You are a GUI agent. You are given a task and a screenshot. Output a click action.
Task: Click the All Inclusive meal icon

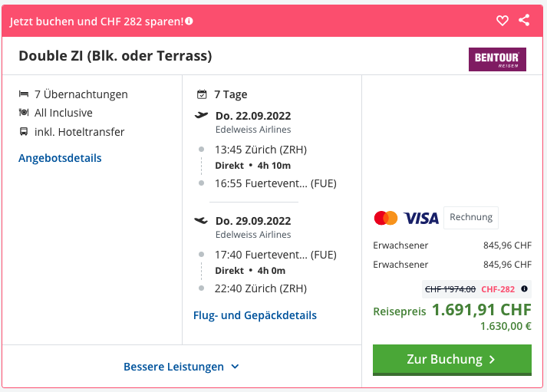24,113
